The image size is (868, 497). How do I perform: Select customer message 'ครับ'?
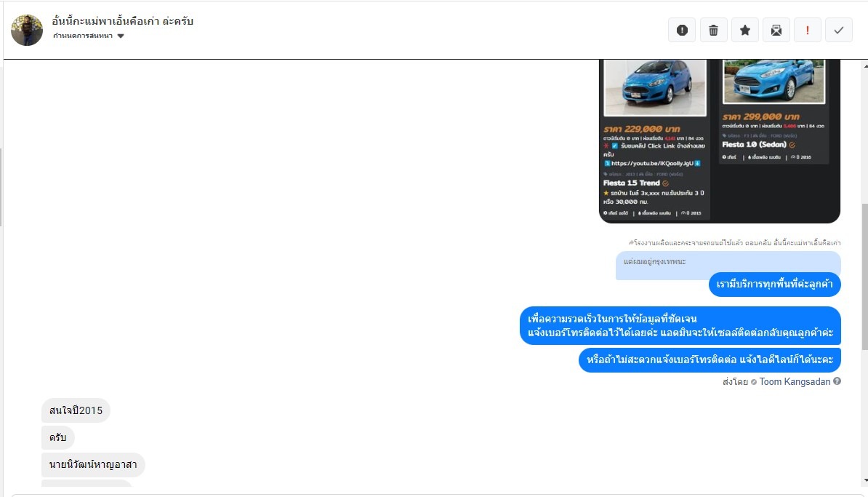click(x=57, y=438)
